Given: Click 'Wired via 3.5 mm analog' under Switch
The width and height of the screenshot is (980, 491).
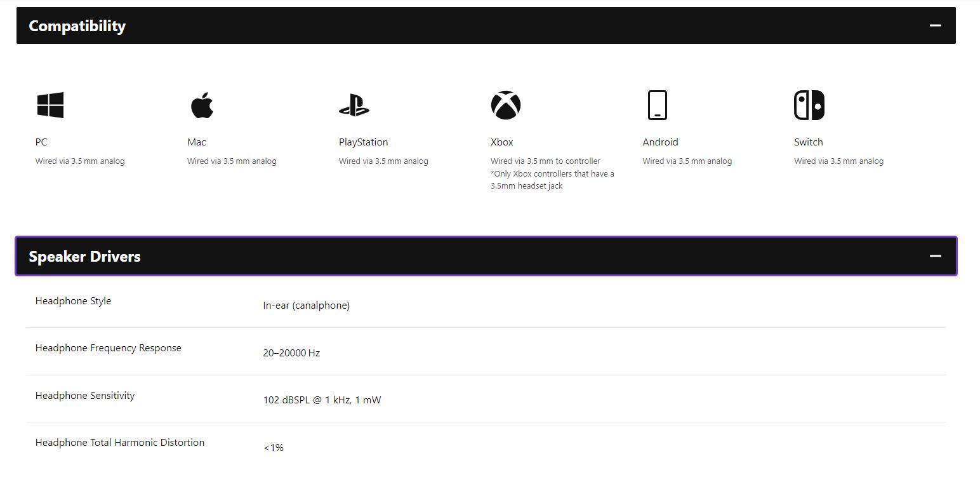Looking at the screenshot, I should (838, 161).
